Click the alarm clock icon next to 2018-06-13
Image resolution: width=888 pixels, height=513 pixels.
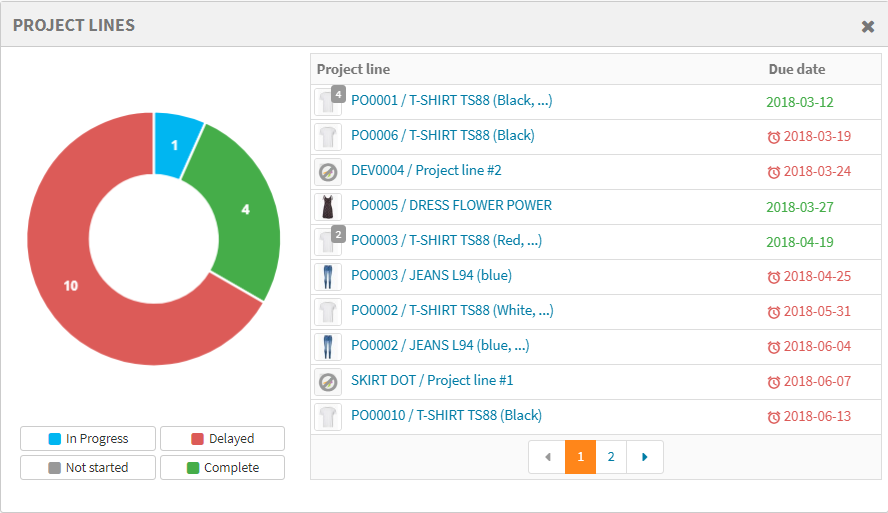(773, 417)
